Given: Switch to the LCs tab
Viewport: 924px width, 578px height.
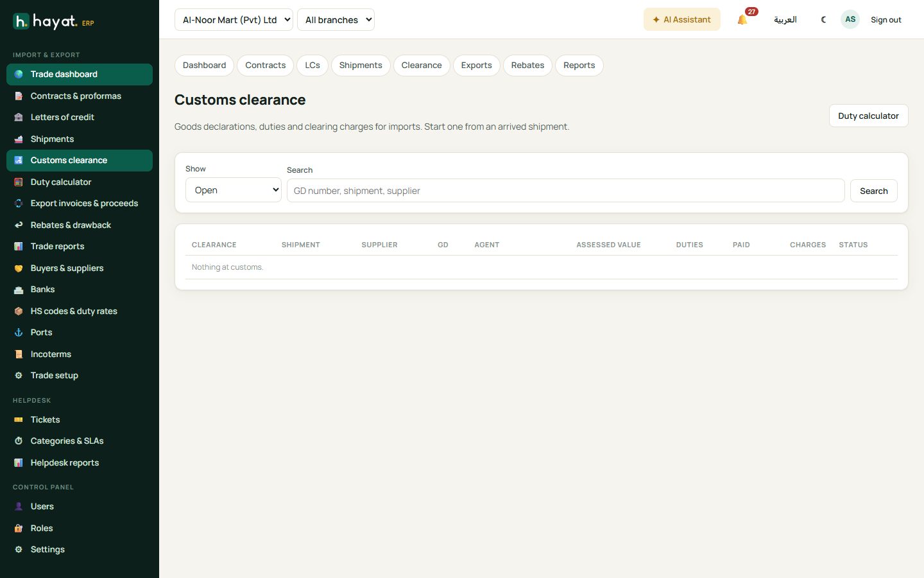Looking at the screenshot, I should coord(312,66).
